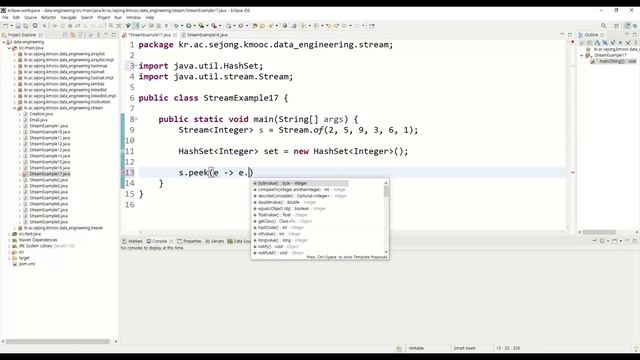Click the External Tools toolbar icon
Image resolution: width=640 pixels, height=360 pixels.
click(213, 26)
